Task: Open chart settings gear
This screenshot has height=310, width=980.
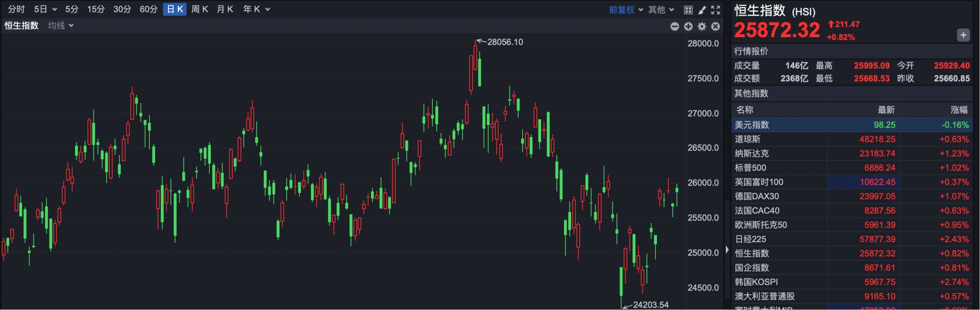Action: 702,27
